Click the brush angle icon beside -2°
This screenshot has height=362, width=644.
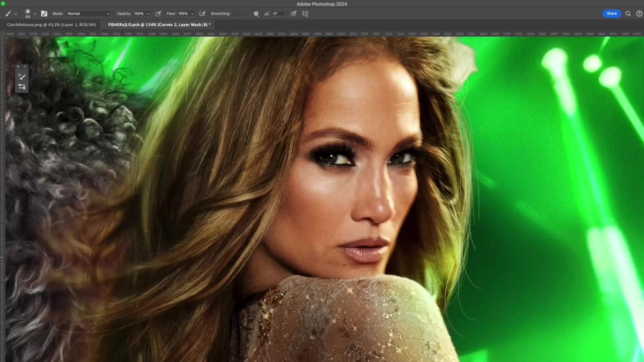click(267, 14)
